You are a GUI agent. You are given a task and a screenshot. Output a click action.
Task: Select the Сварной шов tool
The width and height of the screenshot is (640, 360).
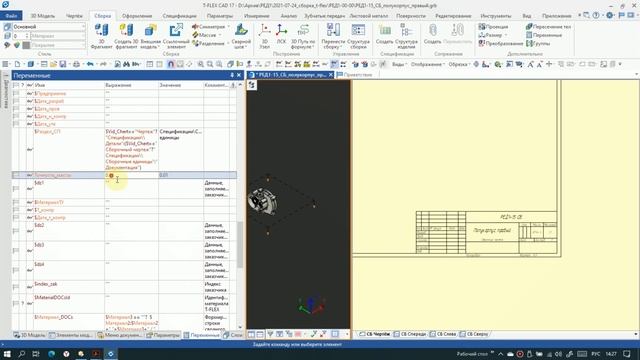pyautogui.click(x=241, y=36)
